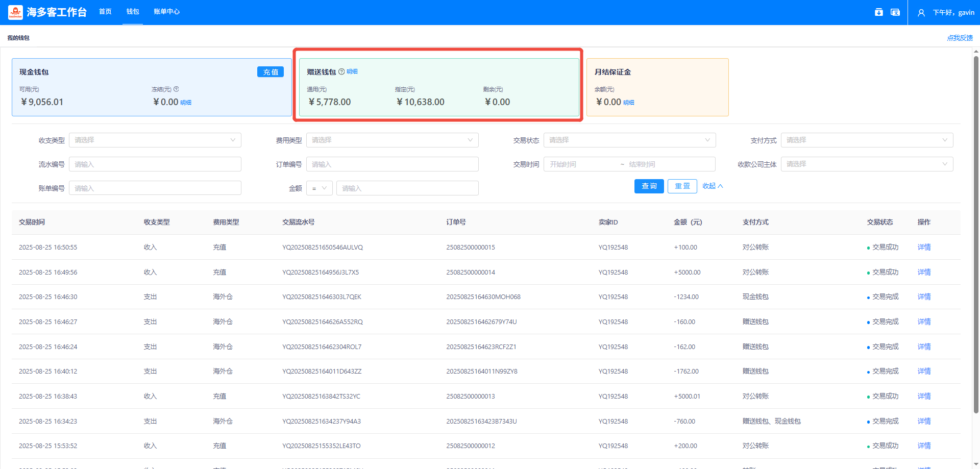Open 详情 for transaction at 16:40:12

pyautogui.click(x=924, y=372)
